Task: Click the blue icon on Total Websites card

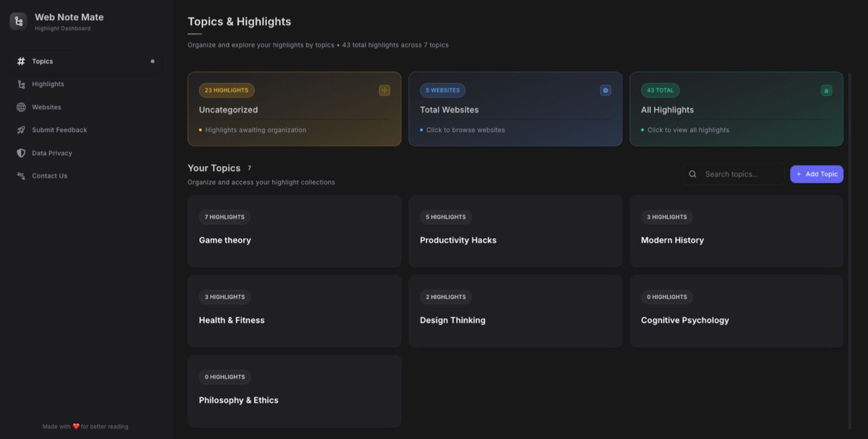Action: click(x=605, y=91)
